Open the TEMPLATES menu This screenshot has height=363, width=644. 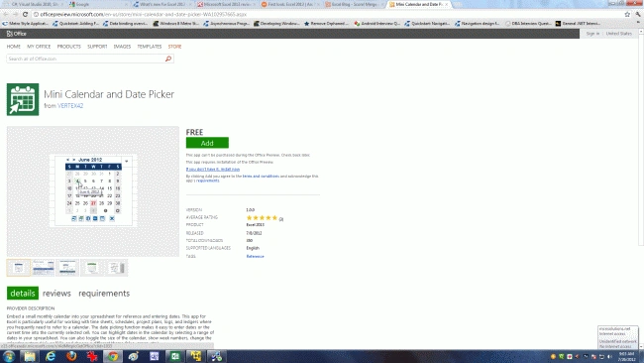click(x=150, y=47)
